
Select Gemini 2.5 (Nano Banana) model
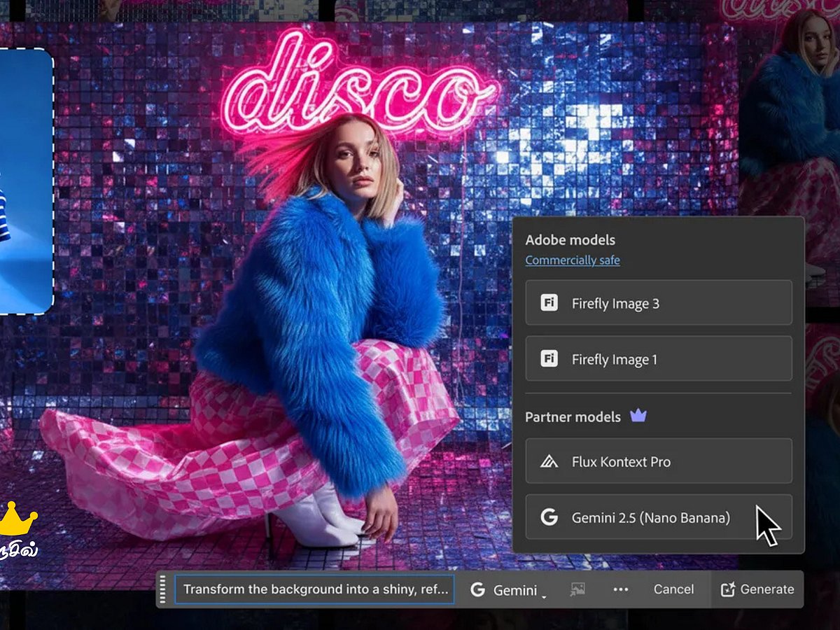[x=651, y=517]
